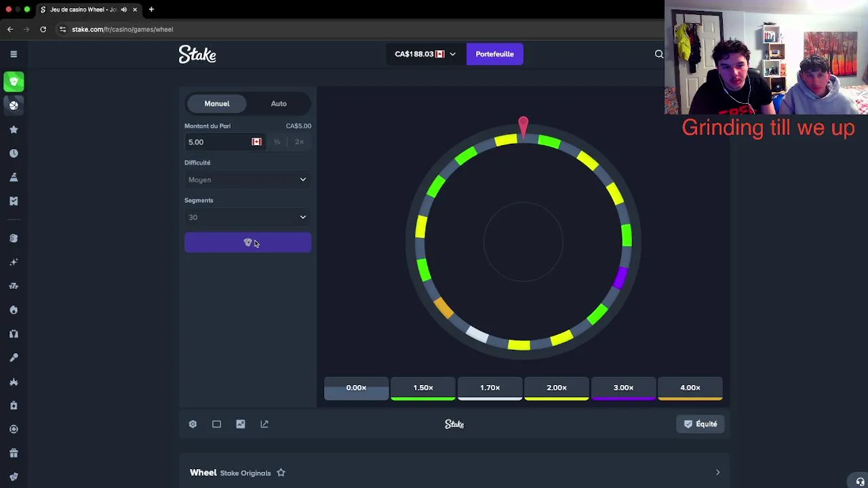Open the CA$188.03 balance currency dropdown

(x=425, y=54)
